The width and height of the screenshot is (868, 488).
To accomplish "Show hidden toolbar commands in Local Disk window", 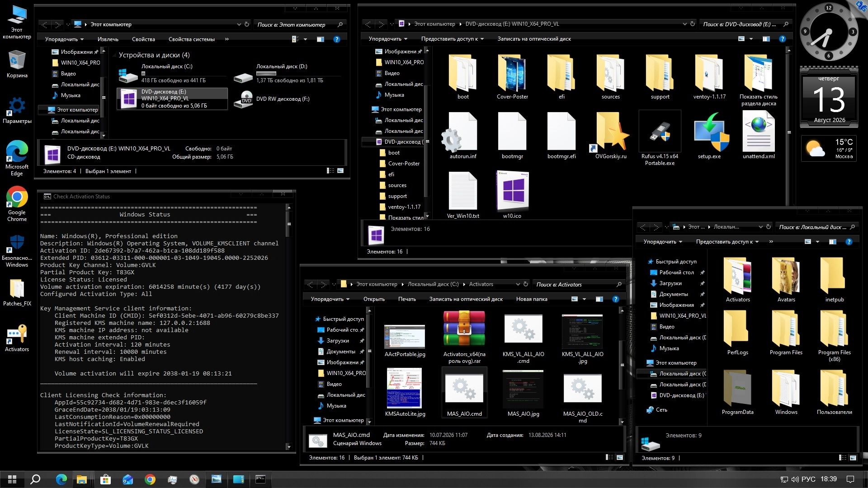I will click(771, 242).
